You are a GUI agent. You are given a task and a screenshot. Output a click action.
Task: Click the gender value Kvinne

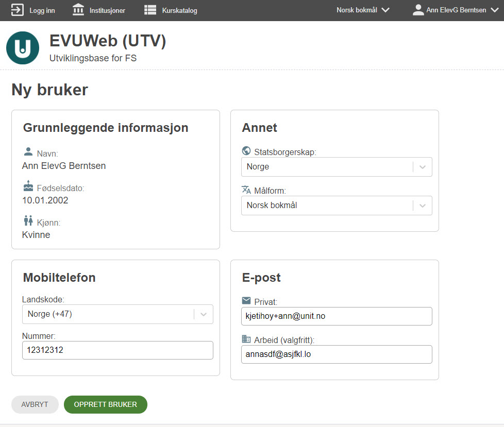point(36,235)
